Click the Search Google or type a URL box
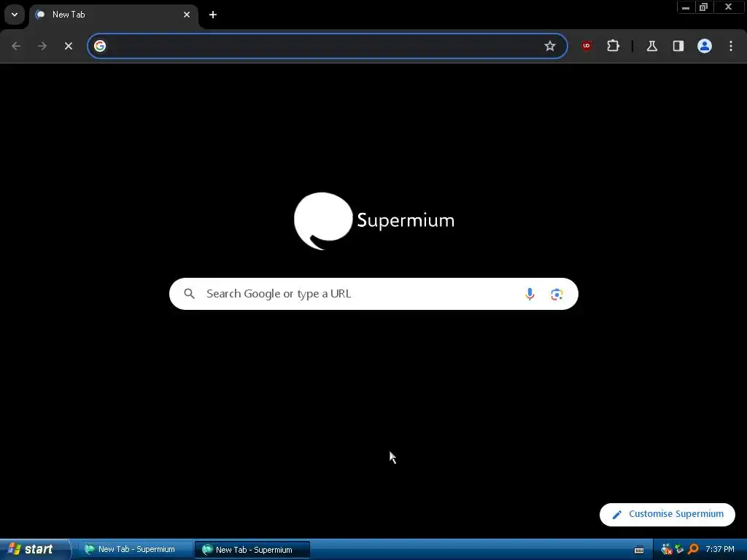This screenshot has height=560, width=747. tap(373, 294)
